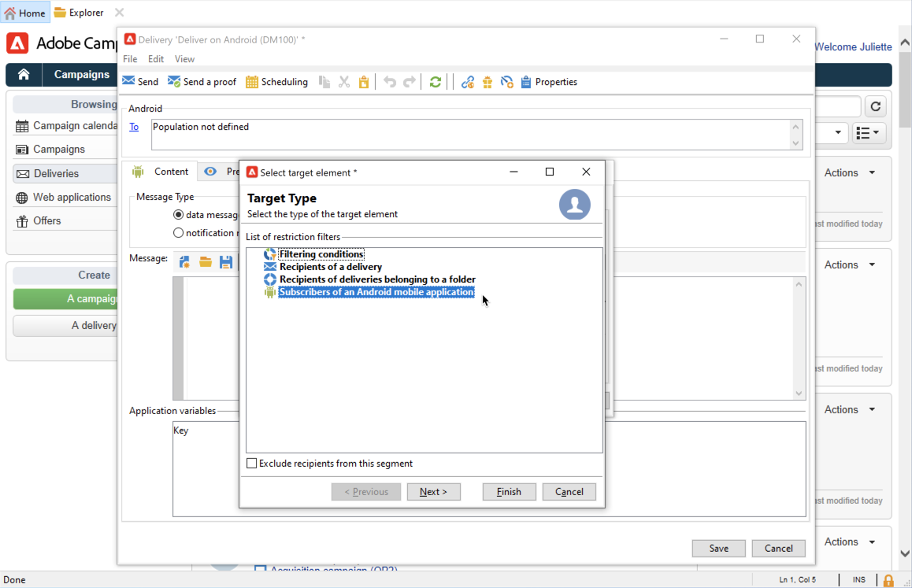Select the data message radio button

pos(178,215)
